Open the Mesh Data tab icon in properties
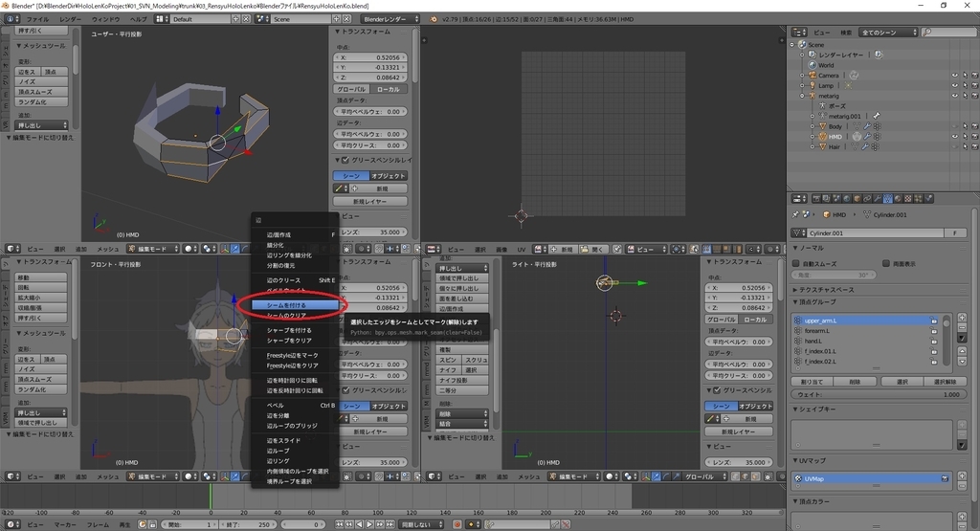The height and width of the screenshot is (531, 980). 887,199
